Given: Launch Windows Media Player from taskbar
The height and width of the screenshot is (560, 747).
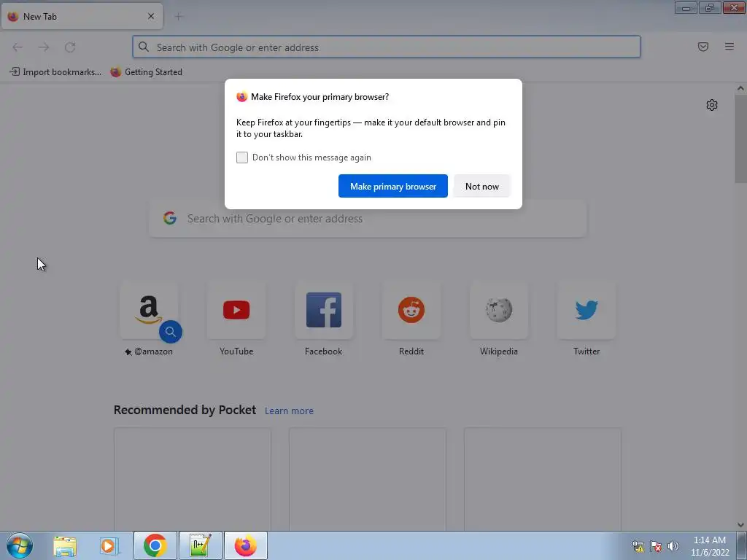Looking at the screenshot, I should tap(109, 545).
